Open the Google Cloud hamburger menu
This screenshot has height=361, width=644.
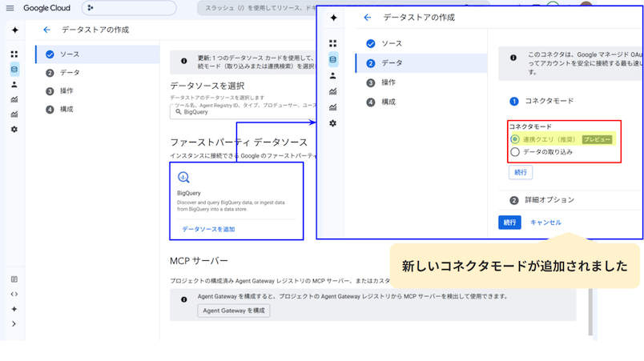point(10,8)
